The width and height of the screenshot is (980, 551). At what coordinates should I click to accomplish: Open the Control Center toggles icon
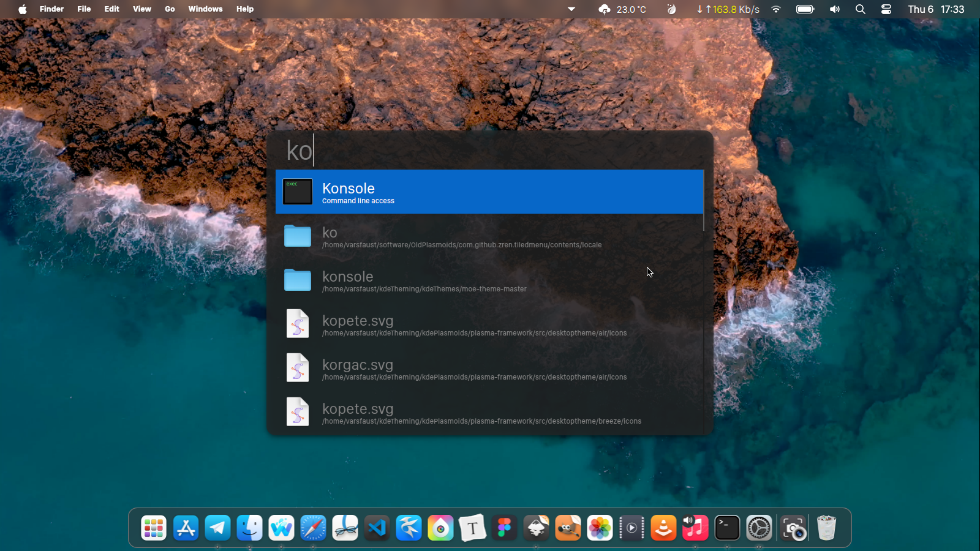click(886, 9)
